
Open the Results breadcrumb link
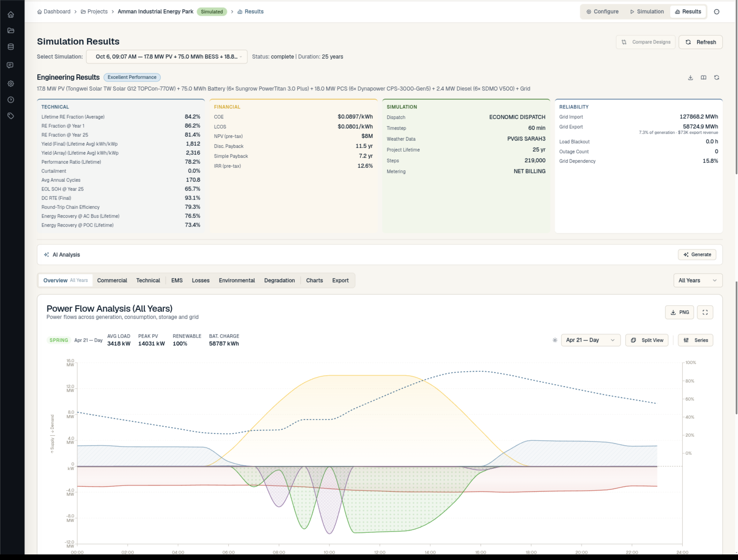click(x=251, y=12)
